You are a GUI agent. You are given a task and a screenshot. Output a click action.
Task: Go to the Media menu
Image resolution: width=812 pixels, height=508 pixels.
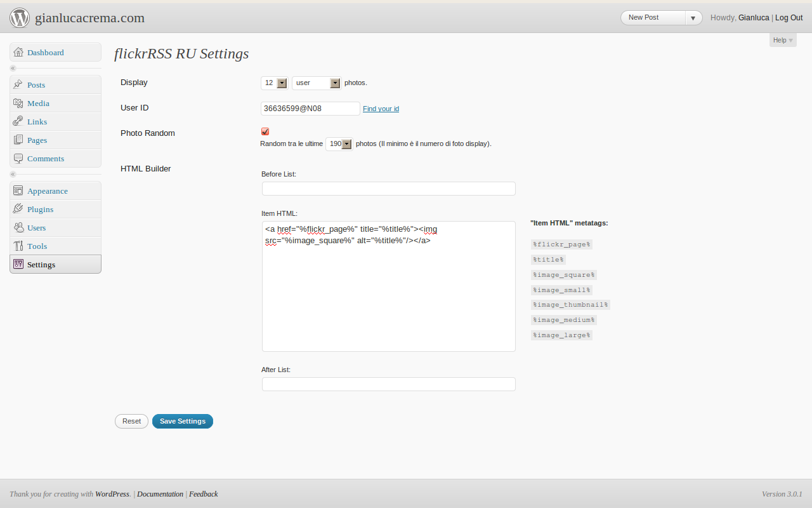pos(55,103)
